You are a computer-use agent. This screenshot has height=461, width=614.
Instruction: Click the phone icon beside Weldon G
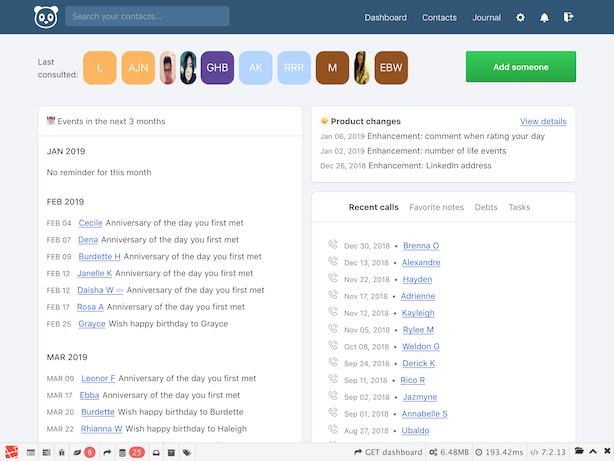[333, 345]
